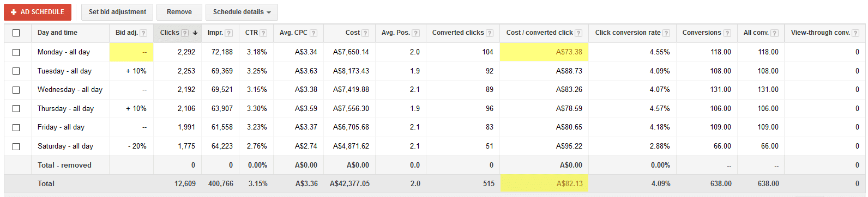Open the Avg. Pos. help tooltip icon
Screen dimensions: 868x197
[x=416, y=33]
